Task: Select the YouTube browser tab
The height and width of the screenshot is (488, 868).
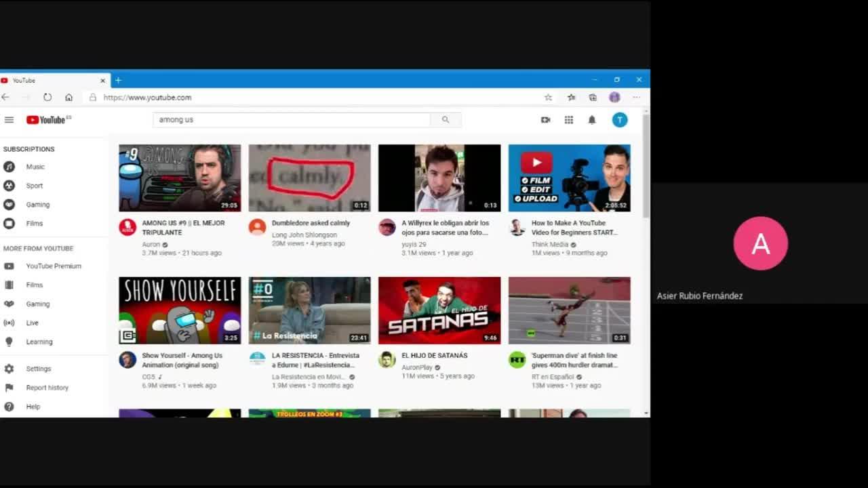Action: click(x=54, y=81)
